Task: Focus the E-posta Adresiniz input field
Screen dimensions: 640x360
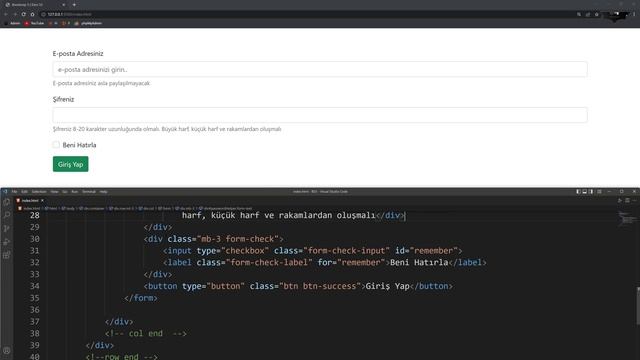Action: (x=320, y=69)
